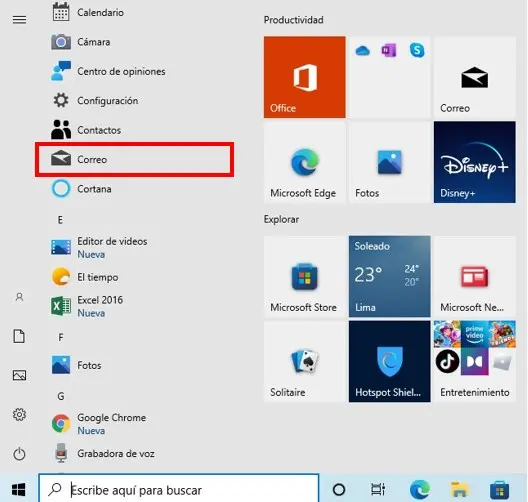Open Dolby icon in the Entretenimiento tile

[x=474, y=362]
